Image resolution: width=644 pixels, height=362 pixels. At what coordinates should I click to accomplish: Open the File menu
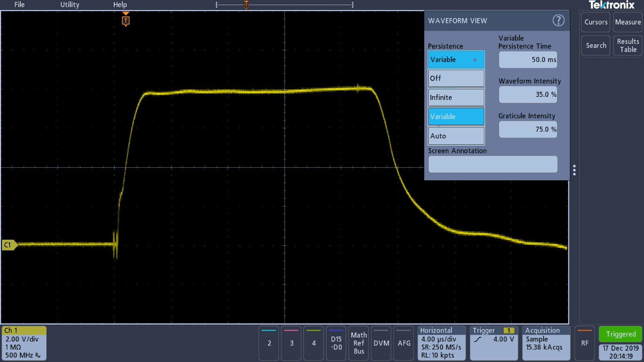click(x=19, y=5)
